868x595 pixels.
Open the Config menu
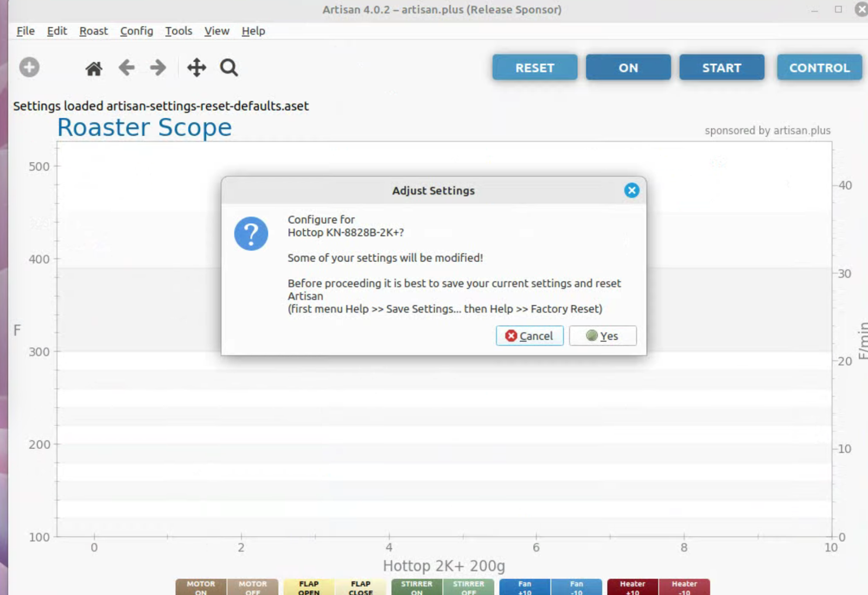[x=137, y=31]
